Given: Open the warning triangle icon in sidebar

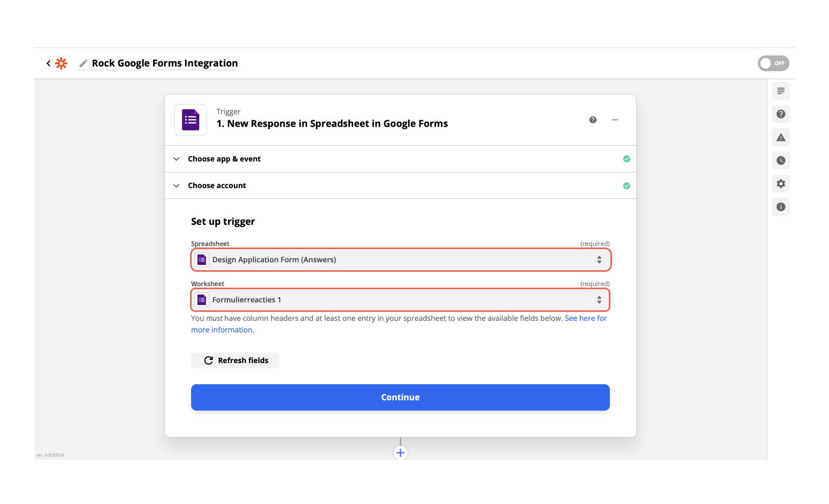Looking at the screenshot, I should click(781, 137).
